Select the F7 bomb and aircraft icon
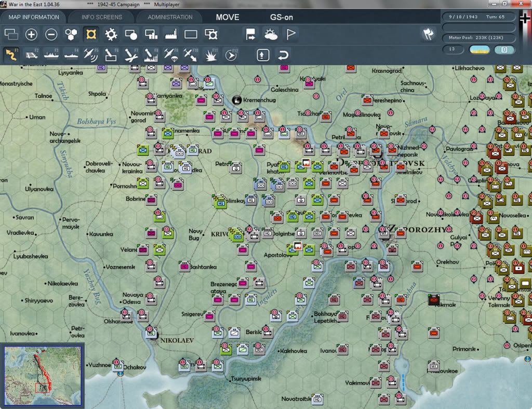The image size is (532, 409). (131, 55)
